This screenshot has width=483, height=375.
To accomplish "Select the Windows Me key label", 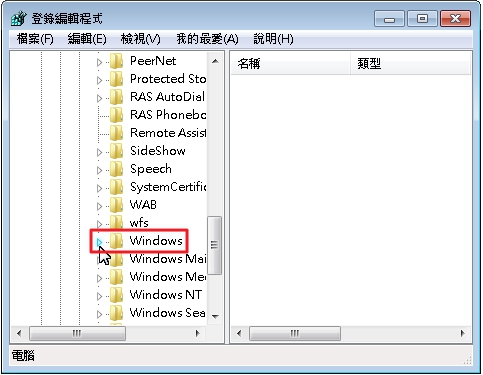I will [168, 277].
